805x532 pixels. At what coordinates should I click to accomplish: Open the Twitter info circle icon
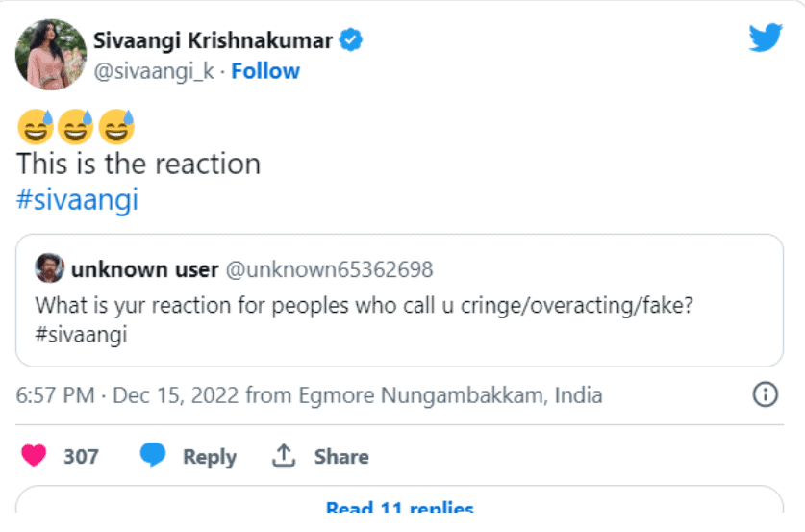[765, 394]
